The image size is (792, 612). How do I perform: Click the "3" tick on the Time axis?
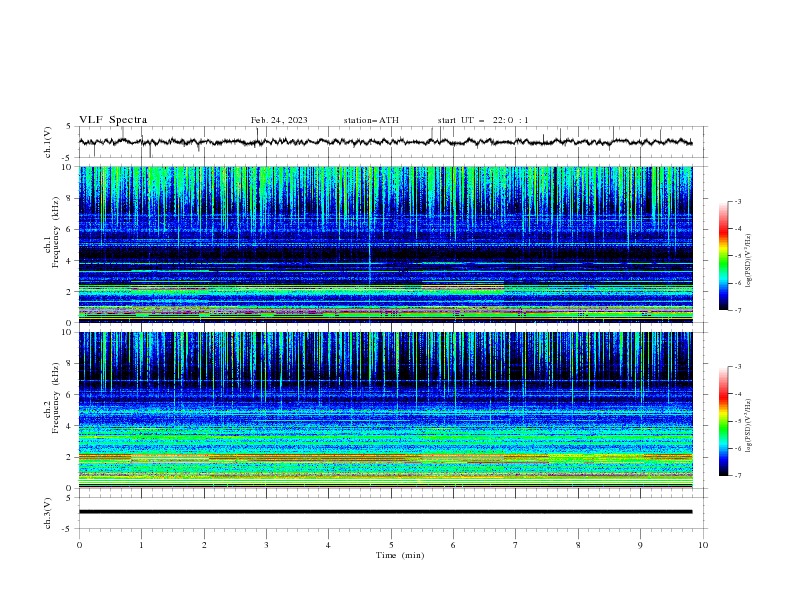266,545
